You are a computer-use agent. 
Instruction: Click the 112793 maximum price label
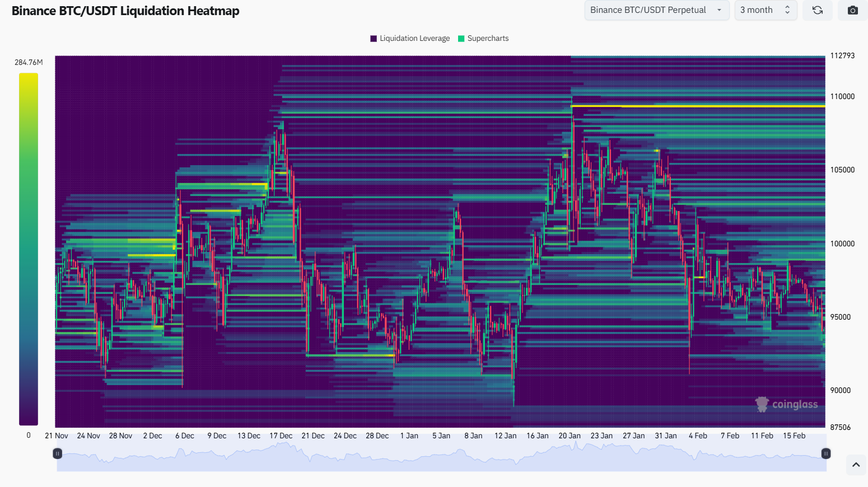pos(842,56)
